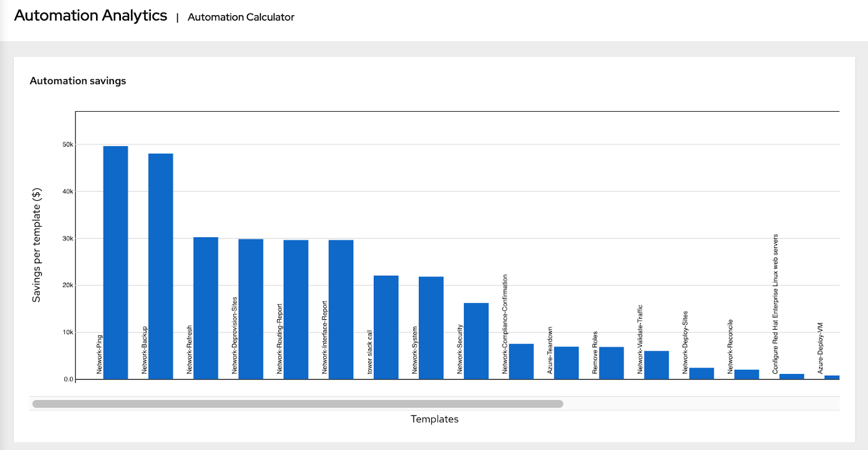868x450 pixels.
Task: Click the Network-Routing-Report bar
Action: (x=296, y=310)
